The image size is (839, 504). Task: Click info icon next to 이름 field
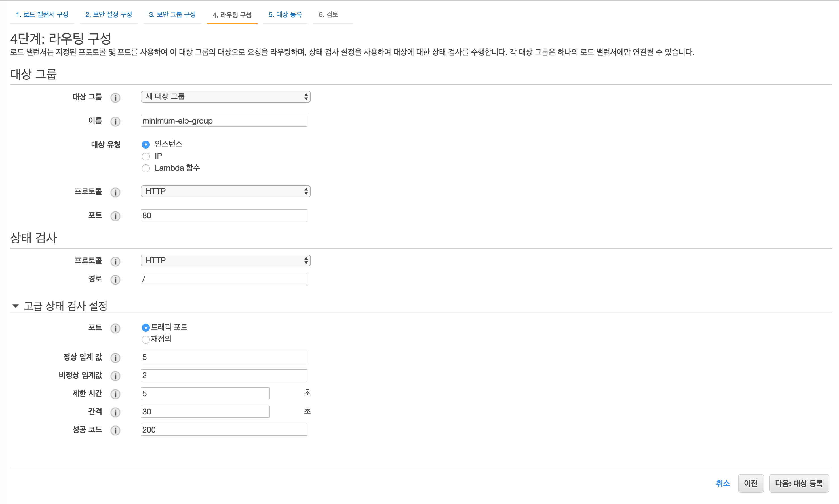[x=115, y=122]
